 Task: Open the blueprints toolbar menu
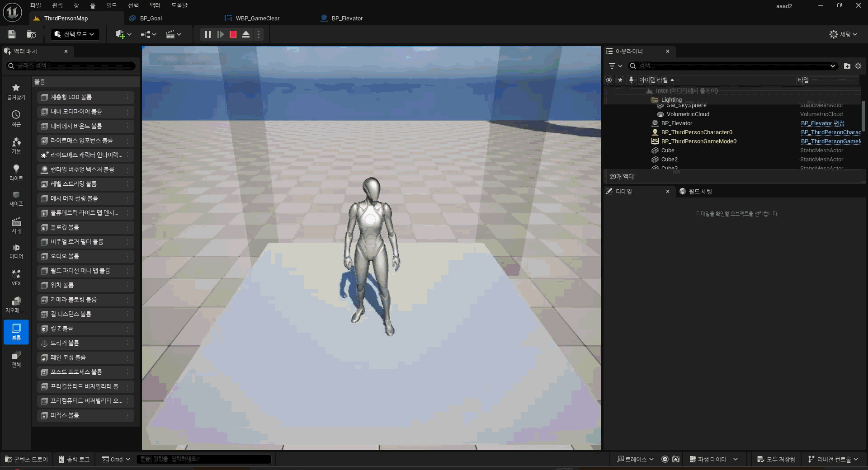coord(148,34)
